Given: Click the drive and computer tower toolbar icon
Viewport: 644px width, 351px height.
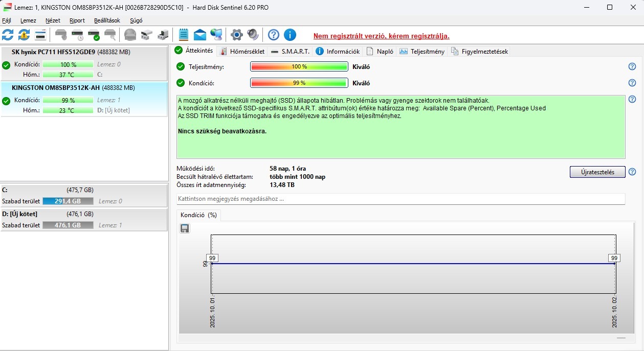Looking at the screenshot, I should point(163,35).
